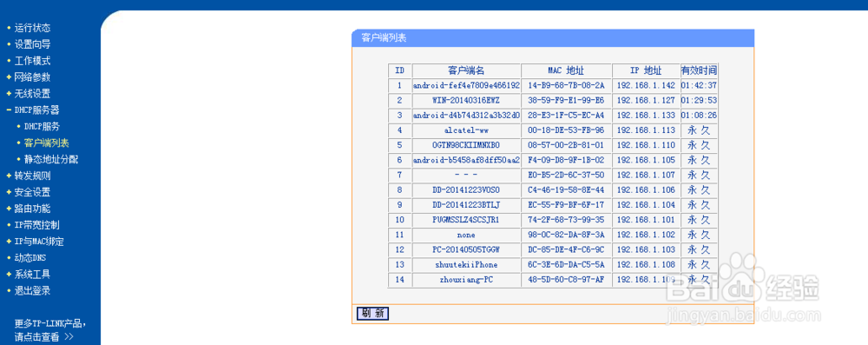Click the ID column header
This screenshot has height=345, width=868.
point(399,71)
